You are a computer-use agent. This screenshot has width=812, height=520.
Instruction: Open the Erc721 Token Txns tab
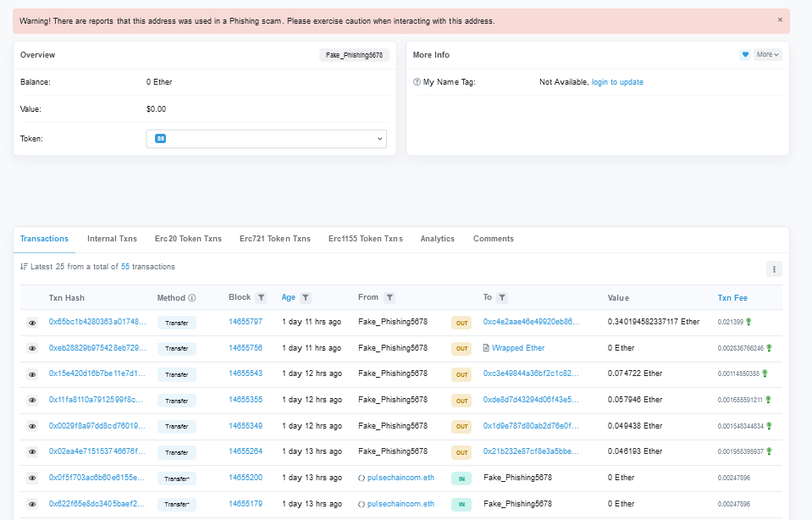pos(275,239)
